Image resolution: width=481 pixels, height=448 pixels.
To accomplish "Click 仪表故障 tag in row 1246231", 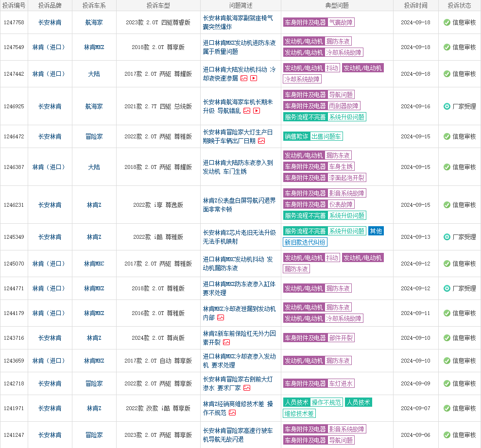I will (x=341, y=204).
